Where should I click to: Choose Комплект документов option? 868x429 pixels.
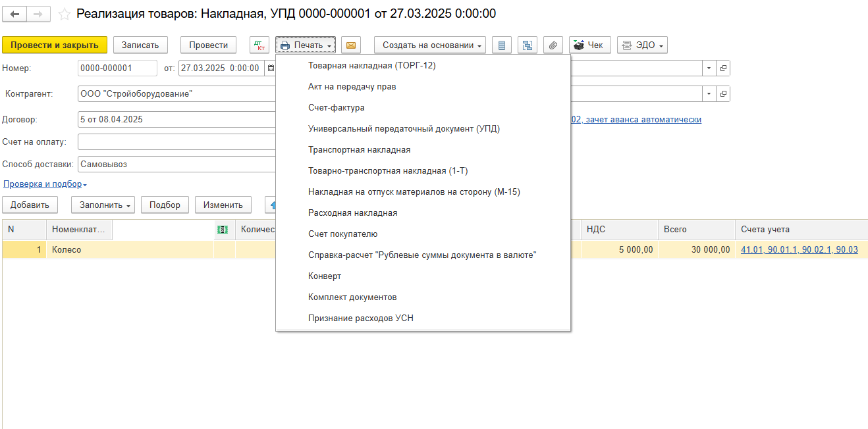click(423, 297)
